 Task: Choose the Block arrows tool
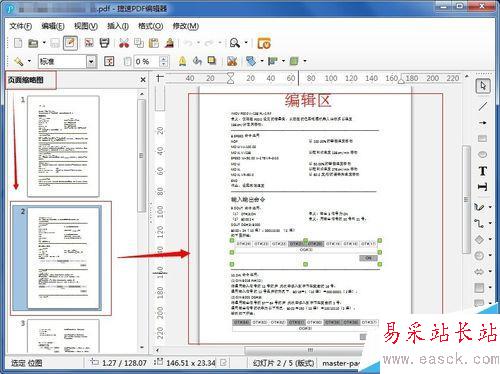coord(479,272)
